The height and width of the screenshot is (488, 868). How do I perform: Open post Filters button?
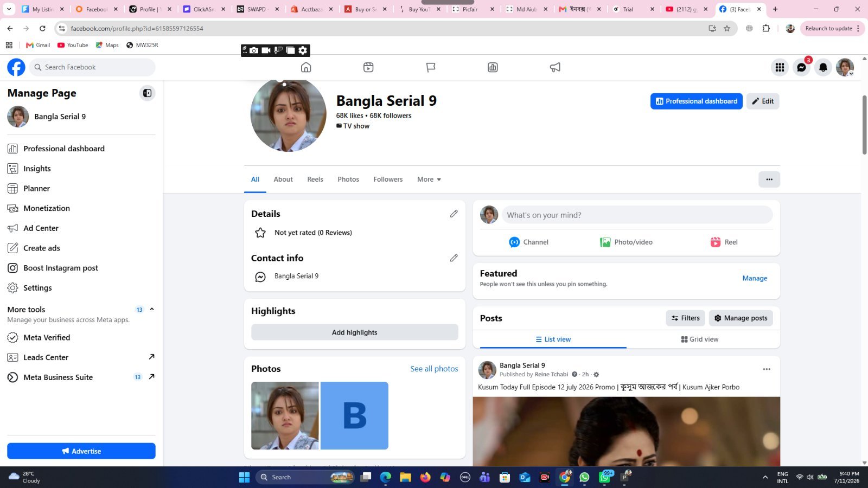pos(686,318)
